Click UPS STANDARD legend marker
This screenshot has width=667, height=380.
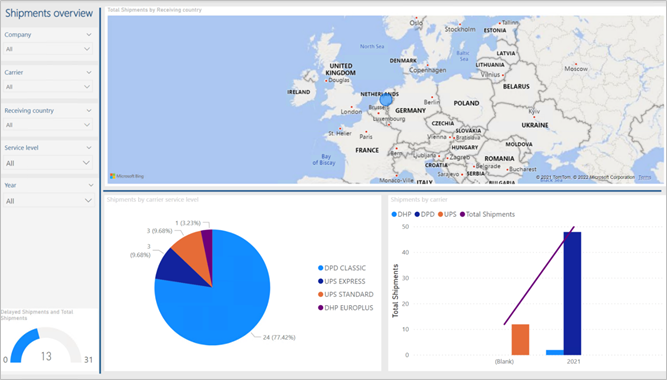(321, 294)
